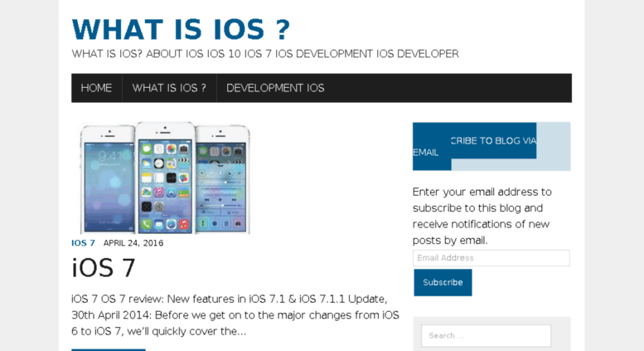Submit with the Subscribe button

pos(443,282)
